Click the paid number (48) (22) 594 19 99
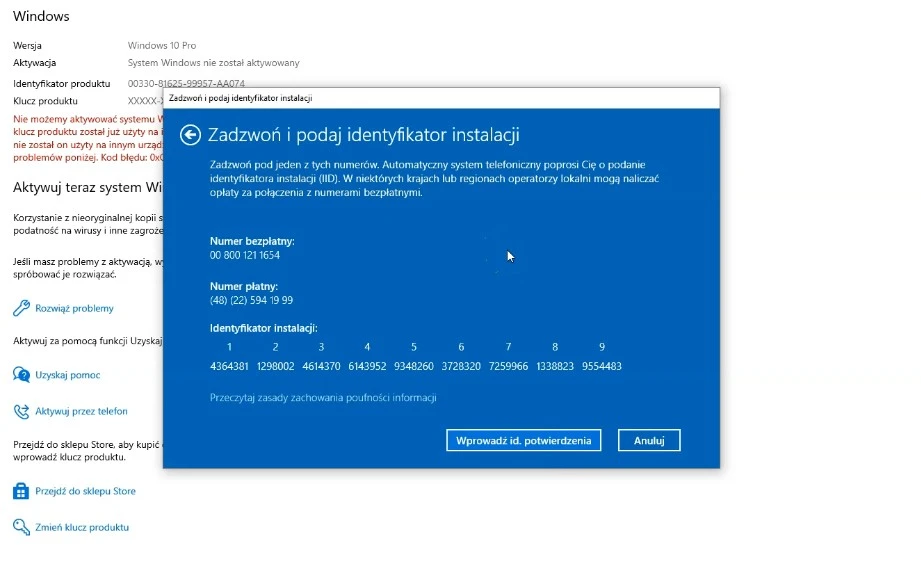 click(x=251, y=300)
